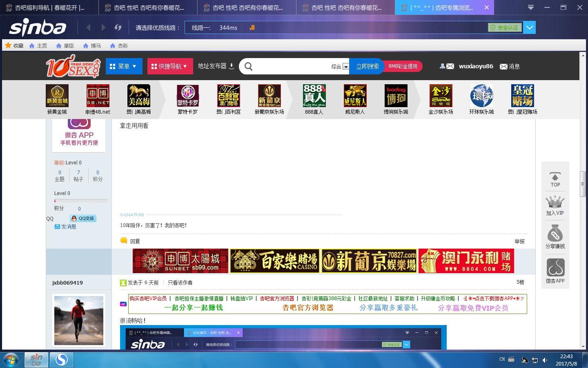Open the 消息 messages link

tap(510, 66)
